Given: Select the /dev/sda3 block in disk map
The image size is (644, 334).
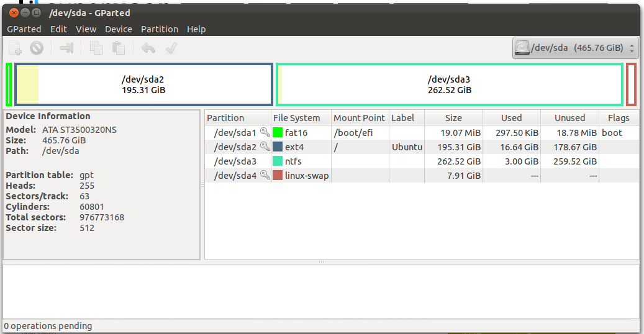Looking at the screenshot, I should [x=449, y=84].
